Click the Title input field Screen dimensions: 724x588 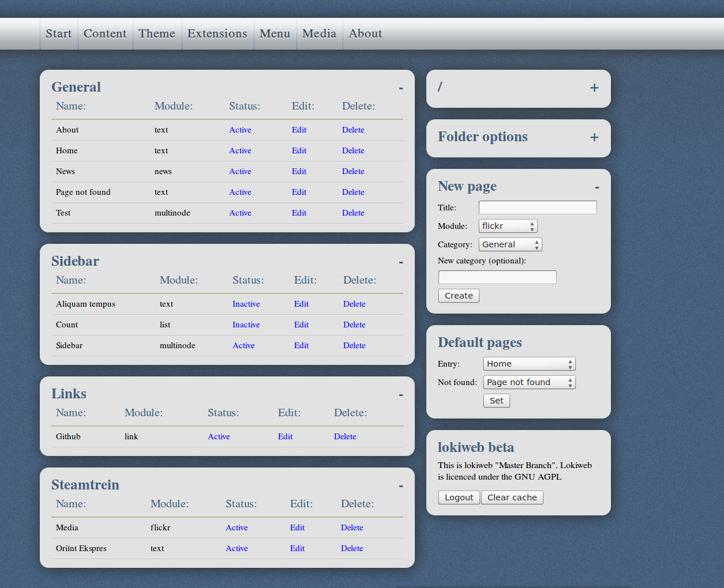pyautogui.click(x=537, y=207)
